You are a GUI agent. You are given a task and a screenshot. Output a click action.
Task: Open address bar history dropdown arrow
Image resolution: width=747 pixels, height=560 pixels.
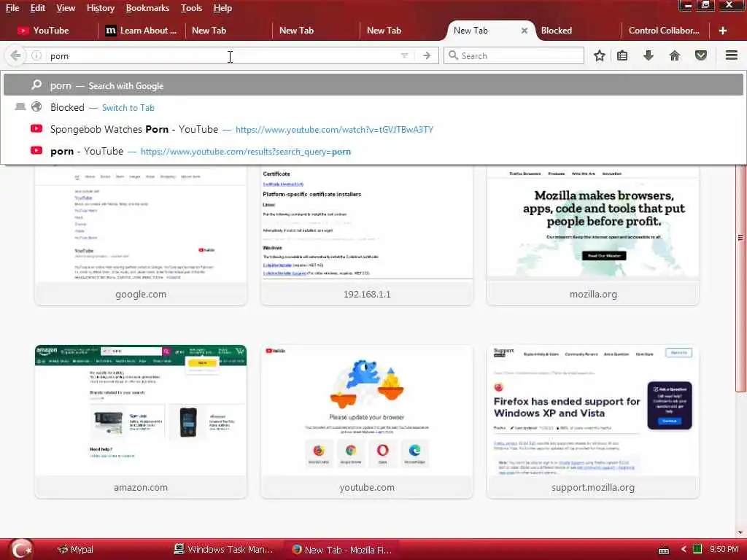pos(404,55)
